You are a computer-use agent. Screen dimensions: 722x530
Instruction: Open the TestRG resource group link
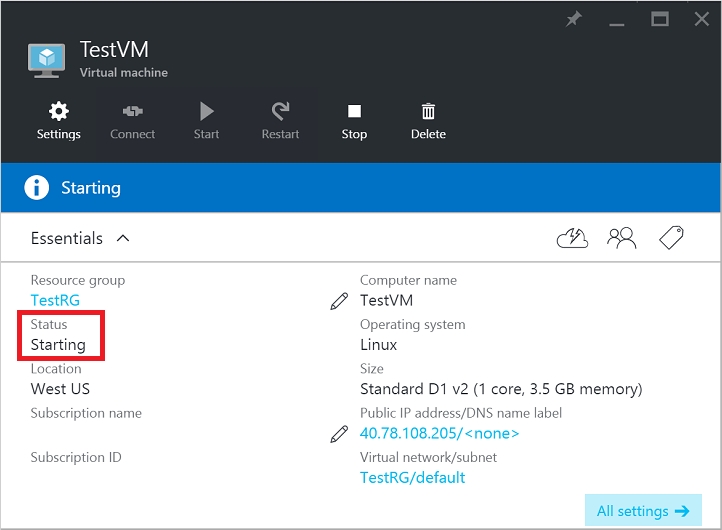pos(55,300)
